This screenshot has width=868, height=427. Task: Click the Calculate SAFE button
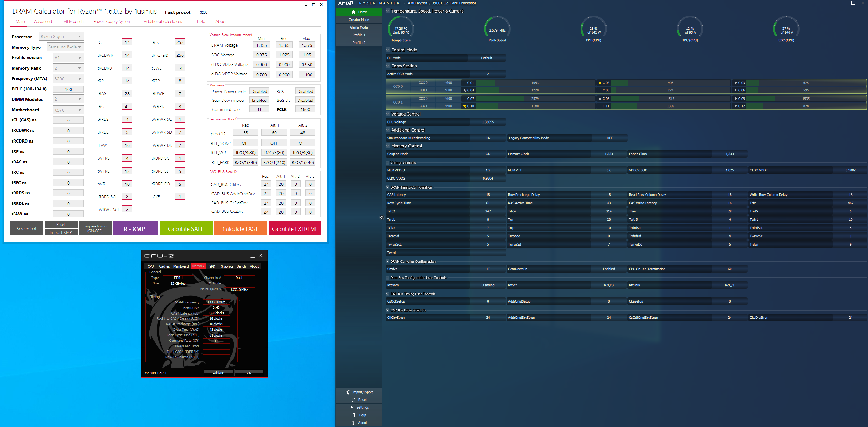186,229
